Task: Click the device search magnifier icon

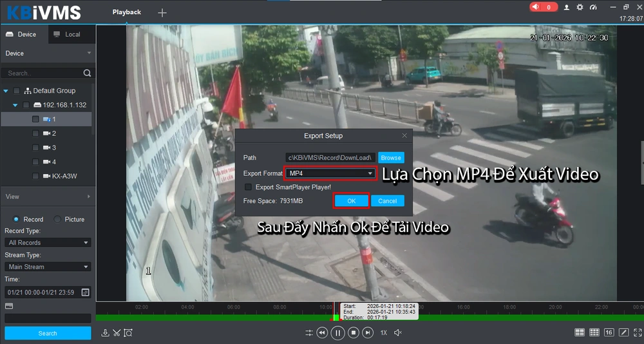Action: click(87, 73)
